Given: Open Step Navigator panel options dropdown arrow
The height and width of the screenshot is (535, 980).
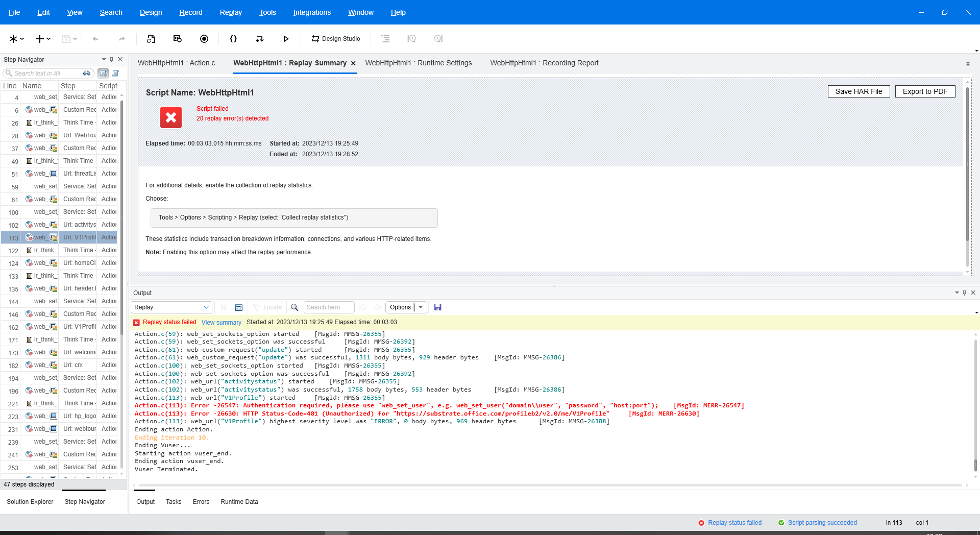Looking at the screenshot, I should click(x=104, y=60).
